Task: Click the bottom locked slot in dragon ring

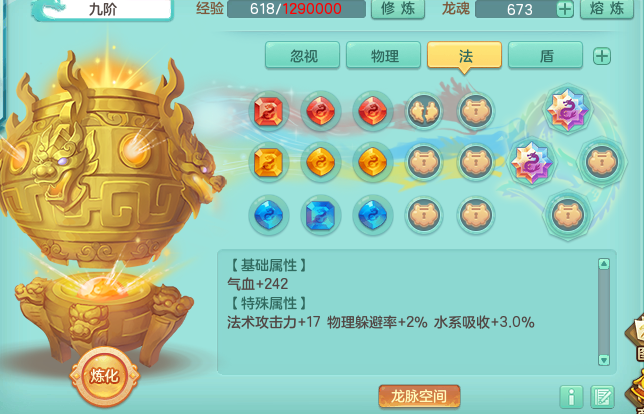Action: pos(568,215)
